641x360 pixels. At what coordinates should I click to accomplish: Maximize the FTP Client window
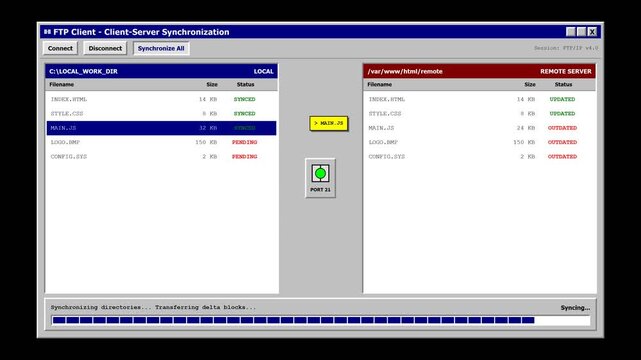tap(581, 32)
